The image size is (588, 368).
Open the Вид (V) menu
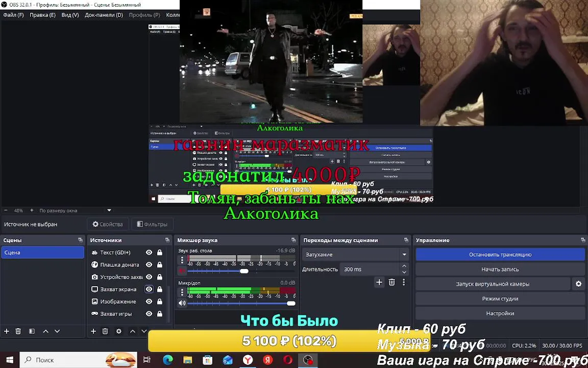70,15
